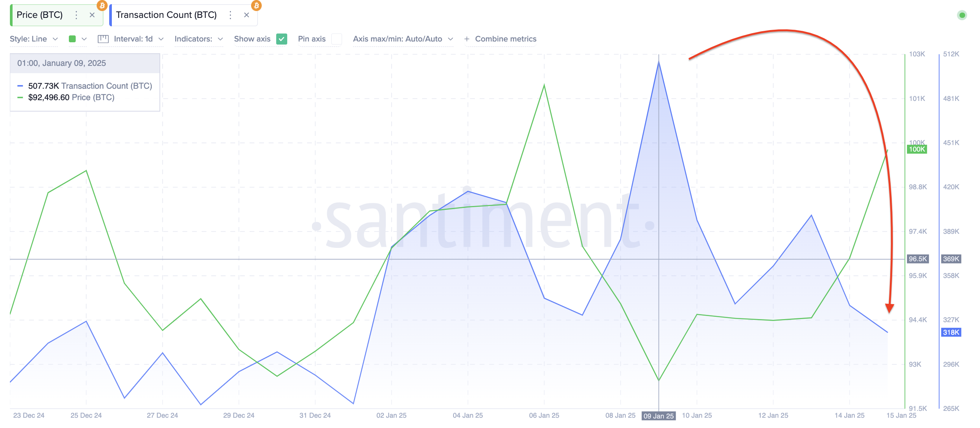Enable the Pin axis checkbox
980x428 pixels.
click(x=336, y=39)
